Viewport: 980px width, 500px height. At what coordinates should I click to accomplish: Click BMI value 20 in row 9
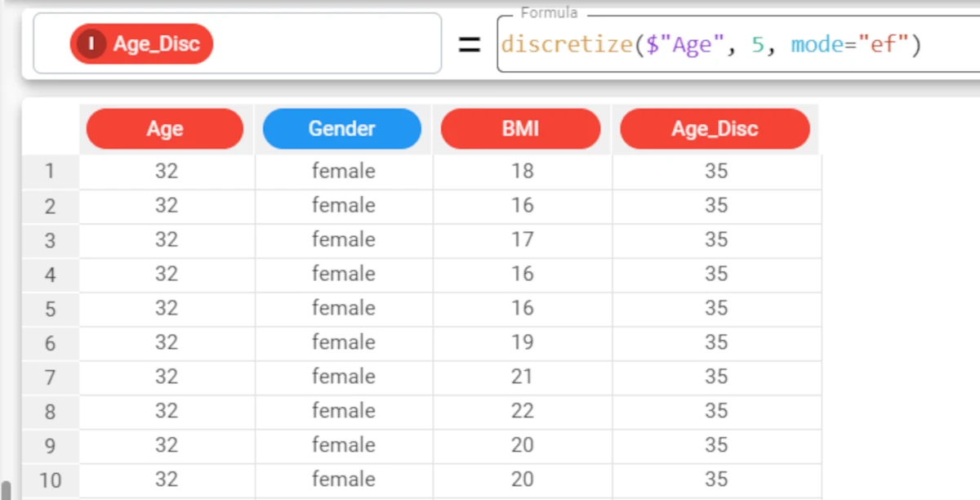point(523,445)
